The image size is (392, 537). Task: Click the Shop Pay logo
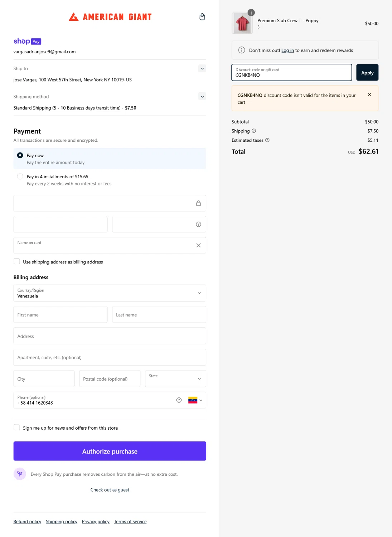point(28,42)
